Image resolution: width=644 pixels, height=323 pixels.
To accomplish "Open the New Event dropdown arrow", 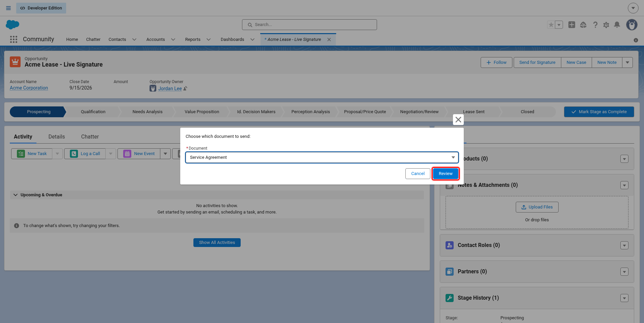I will click(165, 154).
